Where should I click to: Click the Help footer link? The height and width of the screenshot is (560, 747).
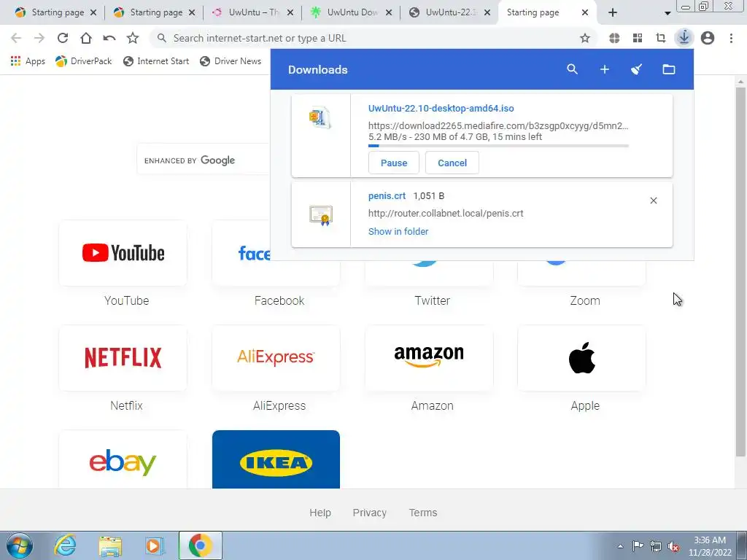point(320,513)
